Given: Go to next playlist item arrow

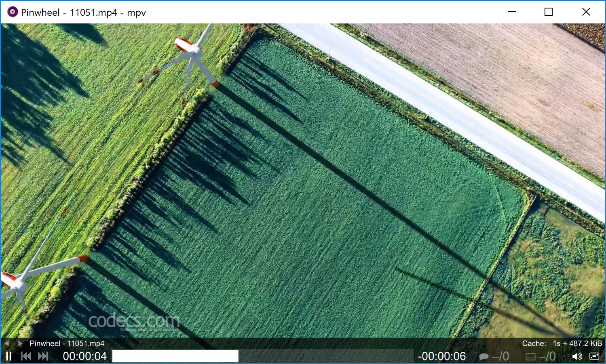Looking at the screenshot, I should click(x=20, y=343).
